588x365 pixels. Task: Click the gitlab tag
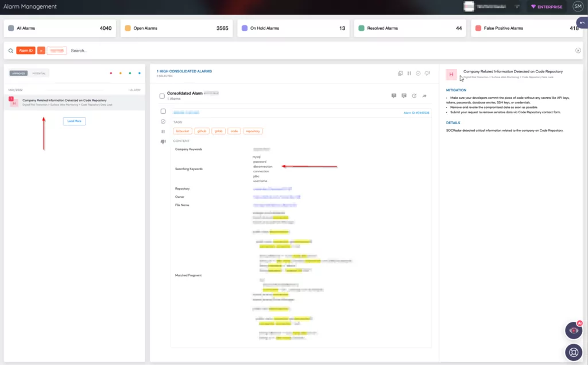click(x=219, y=131)
